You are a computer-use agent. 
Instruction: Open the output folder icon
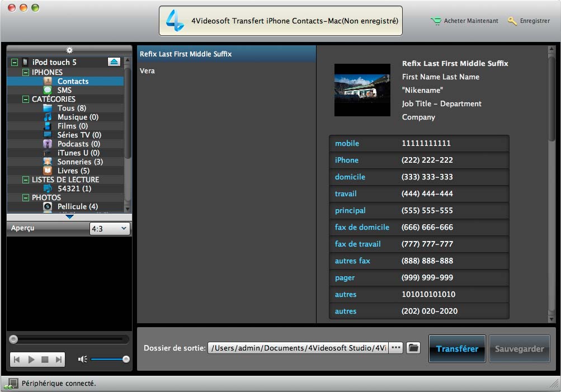(413, 348)
